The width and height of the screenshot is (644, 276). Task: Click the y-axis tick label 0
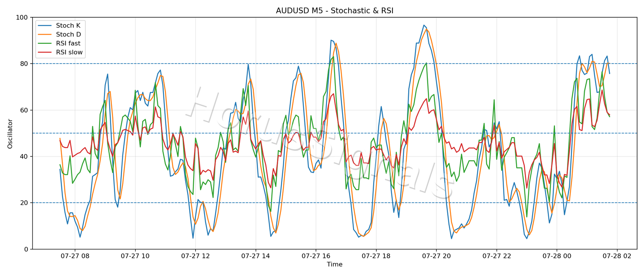[x=26, y=249]
